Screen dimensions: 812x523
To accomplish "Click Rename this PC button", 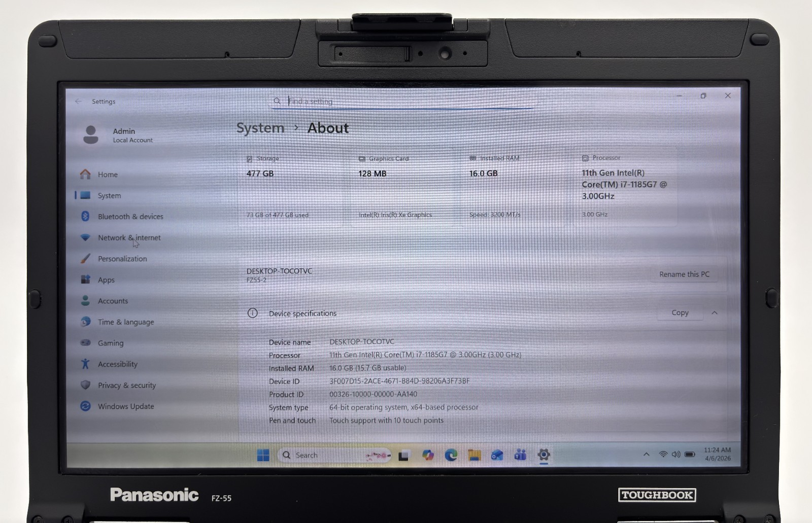I will point(684,274).
